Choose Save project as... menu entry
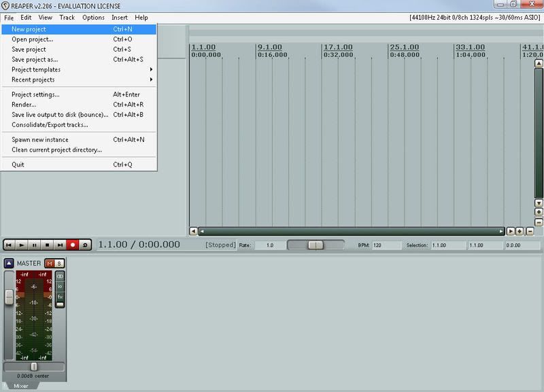 tap(79, 59)
